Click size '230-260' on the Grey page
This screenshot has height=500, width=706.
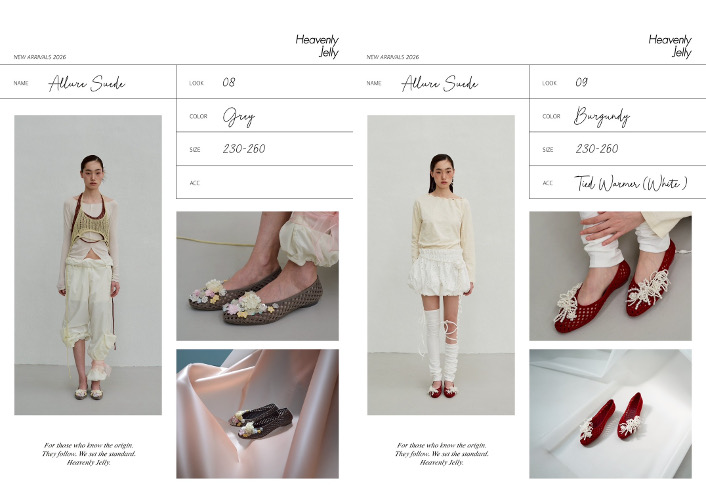pos(244,149)
